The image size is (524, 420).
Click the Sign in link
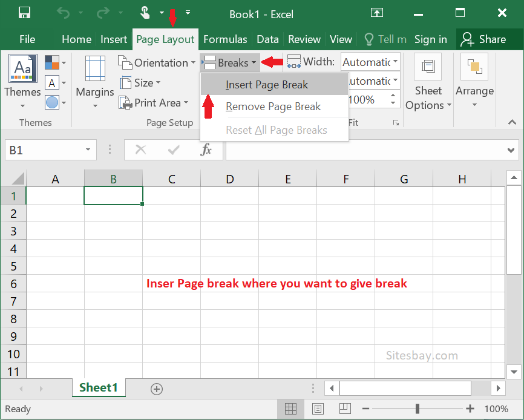[x=430, y=39]
